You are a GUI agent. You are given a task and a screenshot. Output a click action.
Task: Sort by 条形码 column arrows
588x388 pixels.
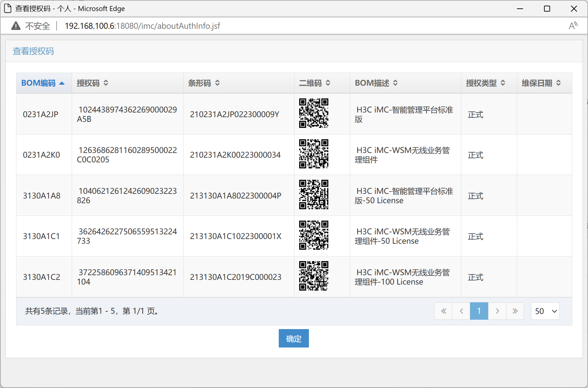click(x=217, y=83)
